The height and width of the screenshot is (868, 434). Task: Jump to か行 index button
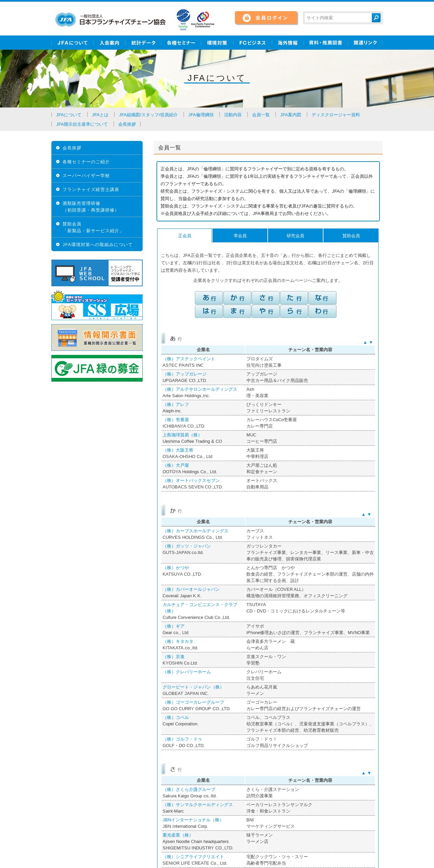(237, 298)
